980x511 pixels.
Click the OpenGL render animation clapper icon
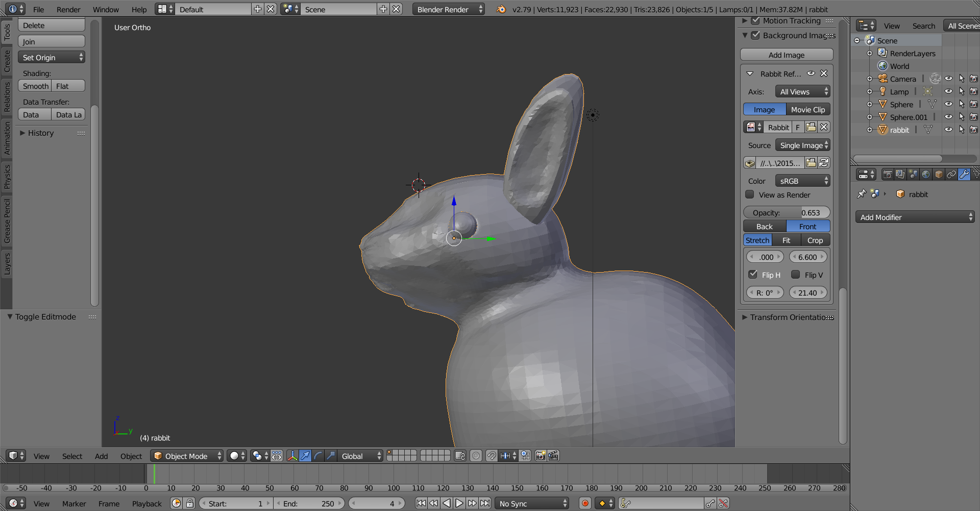pyautogui.click(x=553, y=456)
